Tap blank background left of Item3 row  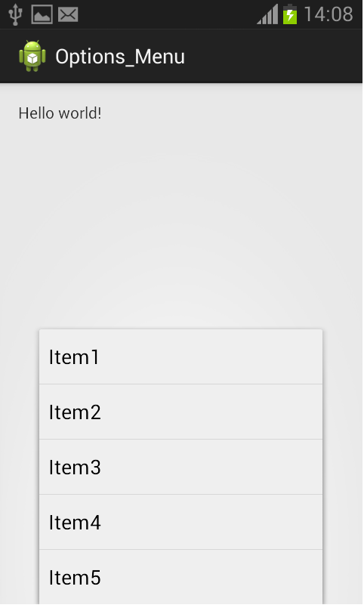pos(20,467)
